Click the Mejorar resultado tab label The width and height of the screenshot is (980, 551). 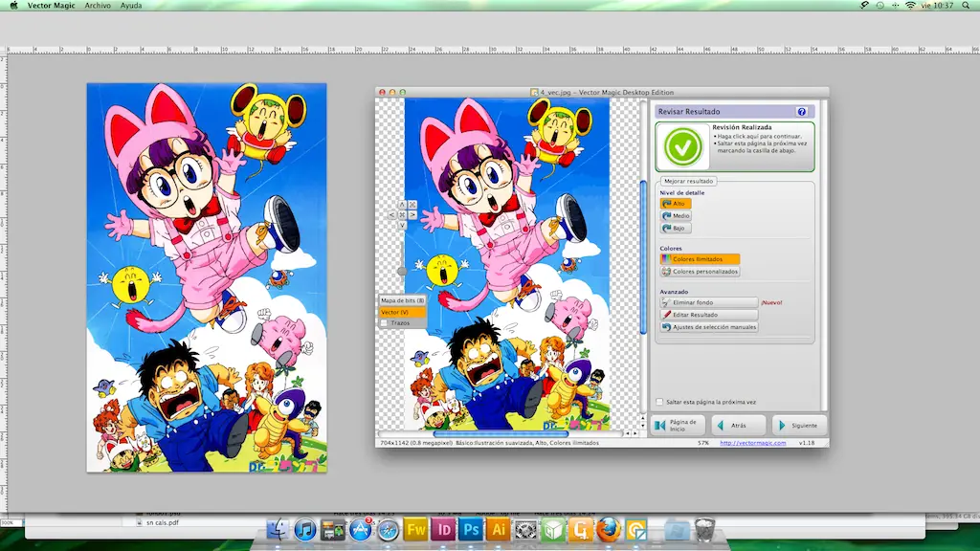688,181
